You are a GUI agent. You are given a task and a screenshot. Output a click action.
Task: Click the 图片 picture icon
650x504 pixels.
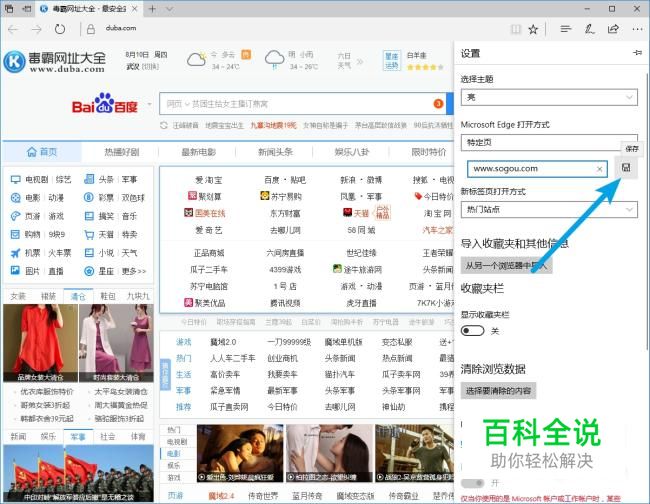click(15, 271)
